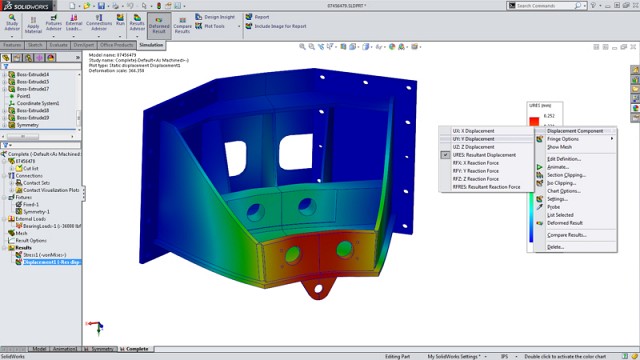The width and height of the screenshot is (640, 360).
Task: Click the Search Commands input field
Action: [545, 5]
